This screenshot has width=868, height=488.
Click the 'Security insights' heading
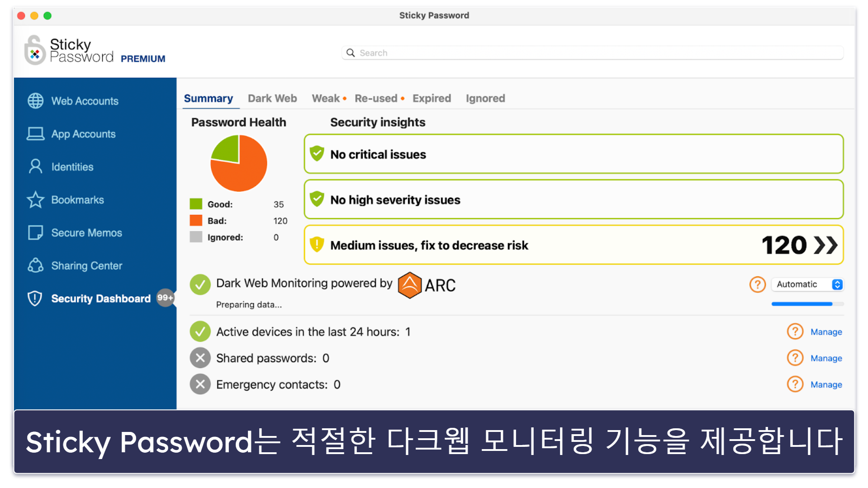click(x=378, y=123)
